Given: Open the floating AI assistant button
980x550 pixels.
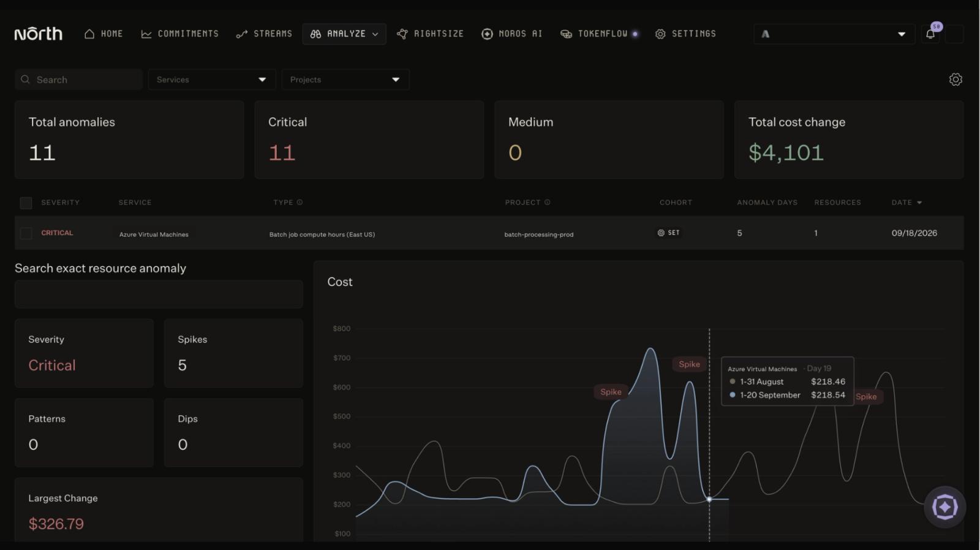Looking at the screenshot, I should click(x=945, y=507).
